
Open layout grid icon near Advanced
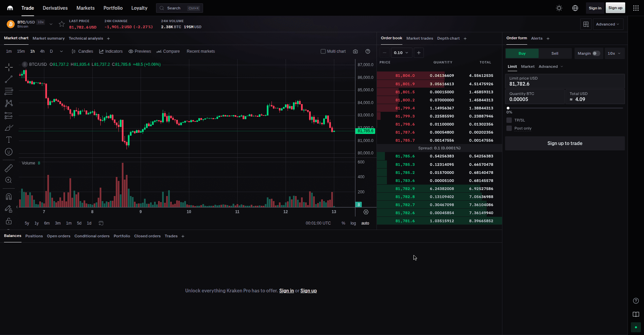coord(586,24)
